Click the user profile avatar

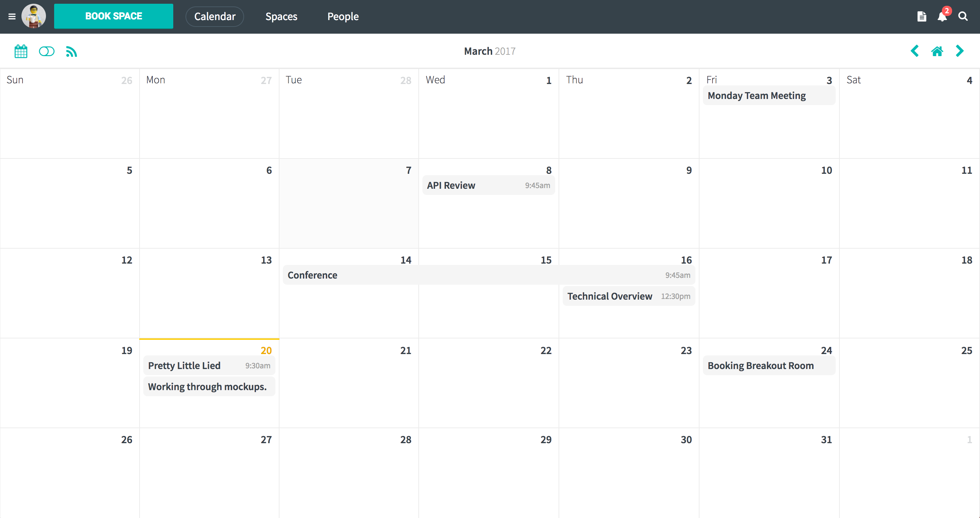coord(34,16)
